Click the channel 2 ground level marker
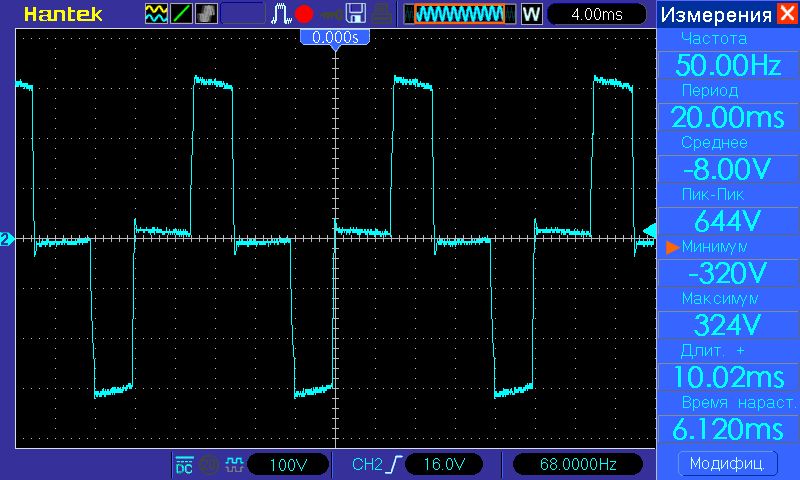 click(x=7, y=239)
